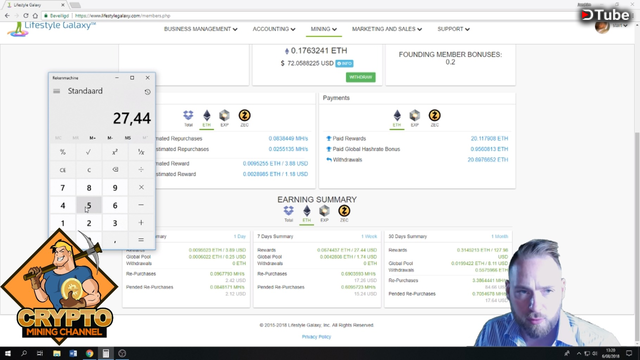The width and height of the screenshot is (640, 360).
Task: Open Chrome from the taskbar
Action: point(89,353)
